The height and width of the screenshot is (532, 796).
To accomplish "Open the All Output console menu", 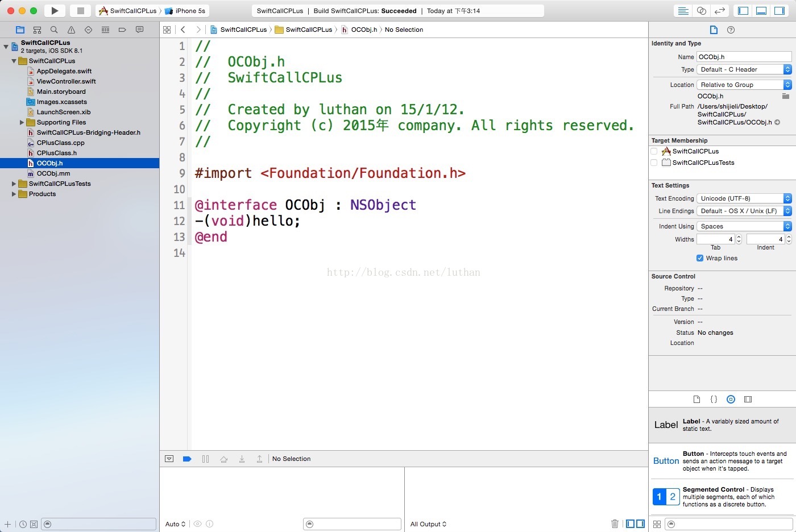I will coord(428,524).
